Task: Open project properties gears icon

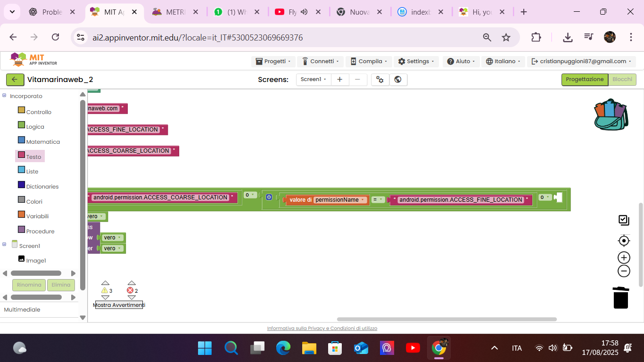Action: click(380, 80)
